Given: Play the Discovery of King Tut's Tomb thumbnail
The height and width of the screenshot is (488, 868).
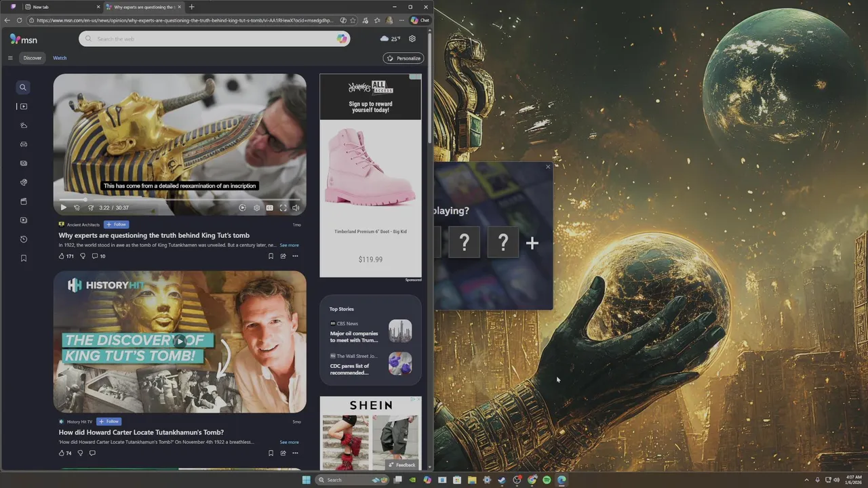Looking at the screenshot, I should click(x=180, y=341).
